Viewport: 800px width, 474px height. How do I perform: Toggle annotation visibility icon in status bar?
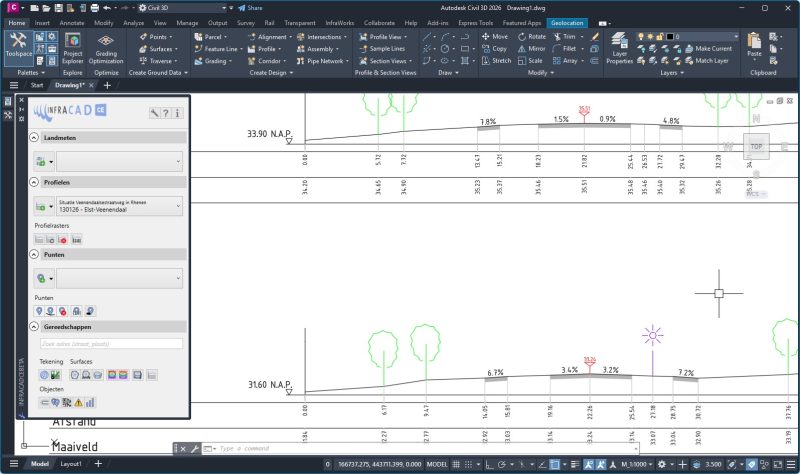click(589, 464)
